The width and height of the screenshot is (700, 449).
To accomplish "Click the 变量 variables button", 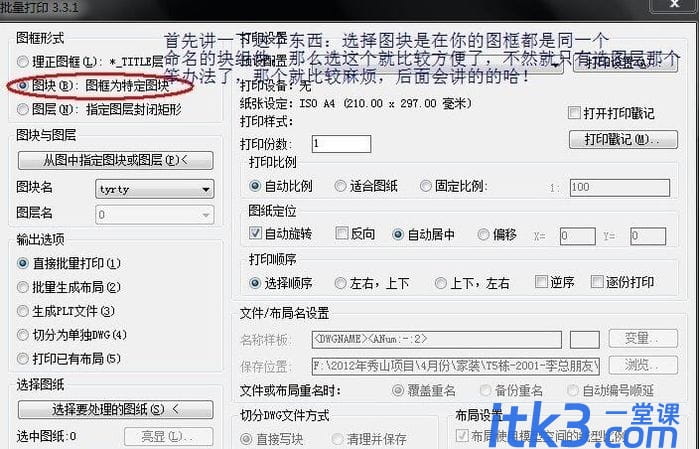I will [x=643, y=339].
